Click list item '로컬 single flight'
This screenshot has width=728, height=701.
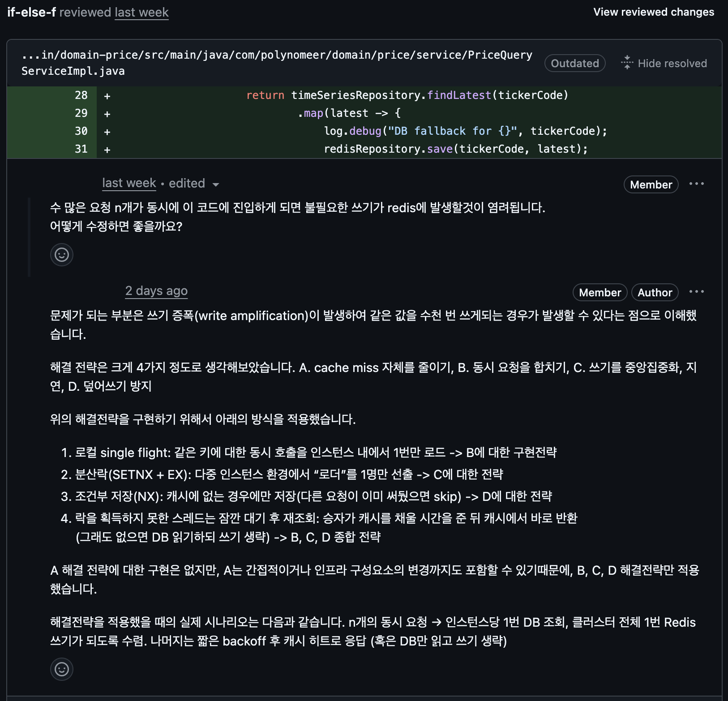pos(316,453)
